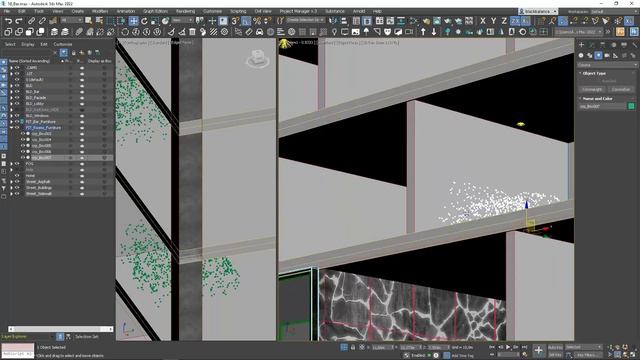Restrict transform to X axis
640x360 pixels.
[x=483, y=21]
